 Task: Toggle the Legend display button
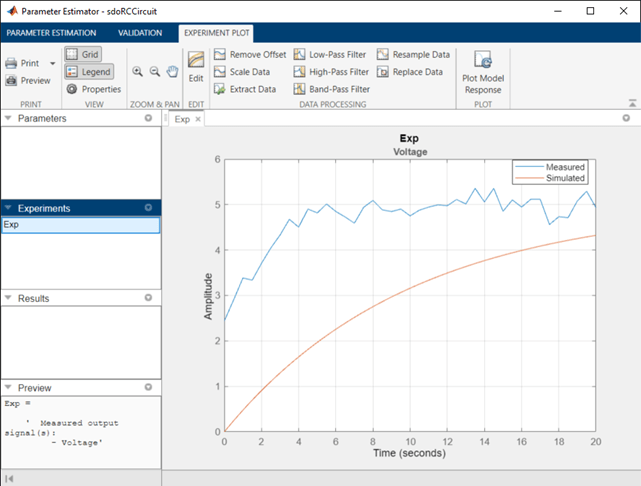(x=89, y=72)
